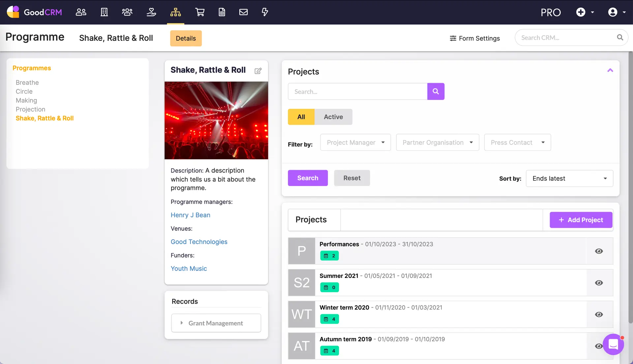633x364 pixels.
Task: Open the Project Manager filter dropdown
Action: click(355, 142)
